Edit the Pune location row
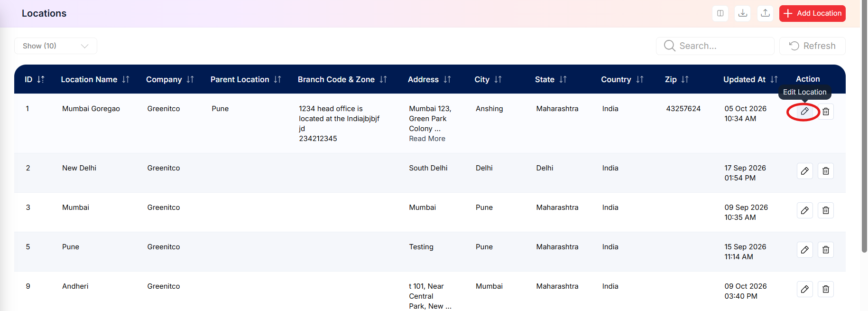868x311 pixels. point(805,250)
